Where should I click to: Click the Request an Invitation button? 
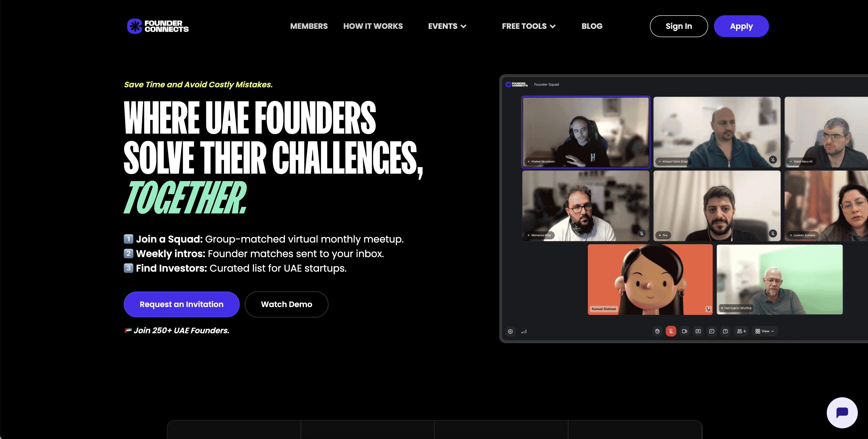(x=182, y=304)
